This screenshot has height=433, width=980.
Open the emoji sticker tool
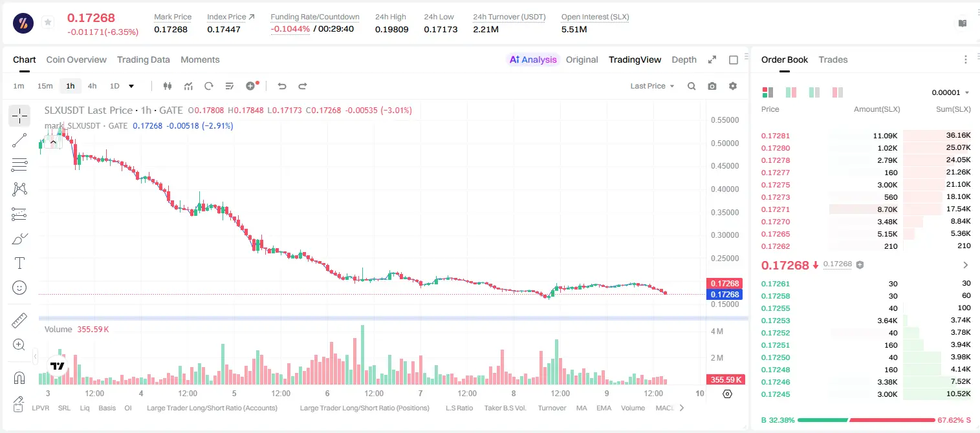point(19,288)
